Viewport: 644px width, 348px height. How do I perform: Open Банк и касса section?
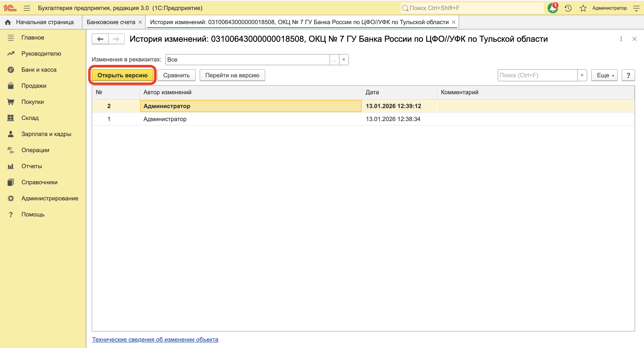pos(39,70)
